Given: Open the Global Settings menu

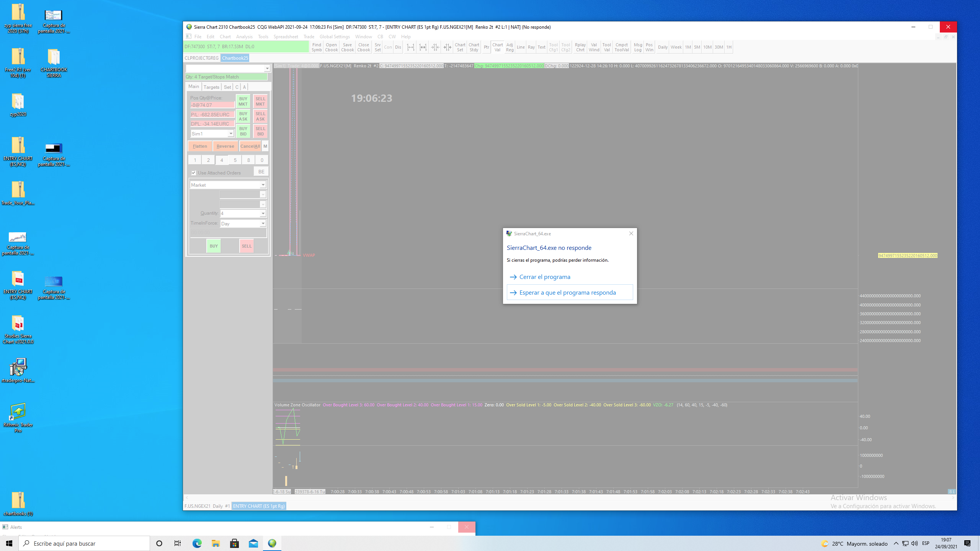Looking at the screenshot, I should (x=334, y=37).
